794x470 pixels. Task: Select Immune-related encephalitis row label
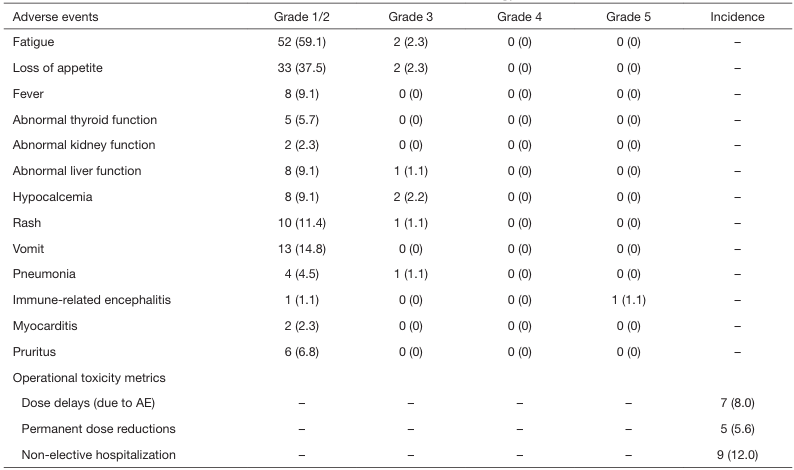tap(92, 300)
